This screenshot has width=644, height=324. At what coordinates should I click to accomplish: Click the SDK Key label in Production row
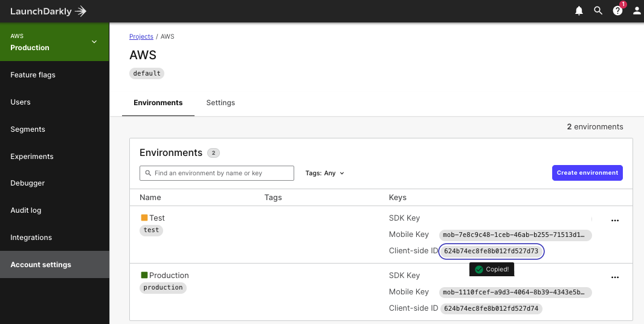[405, 275]
